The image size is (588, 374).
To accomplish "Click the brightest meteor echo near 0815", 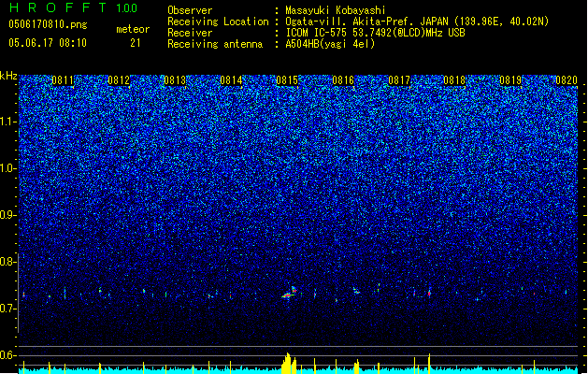I will (289, 294).
